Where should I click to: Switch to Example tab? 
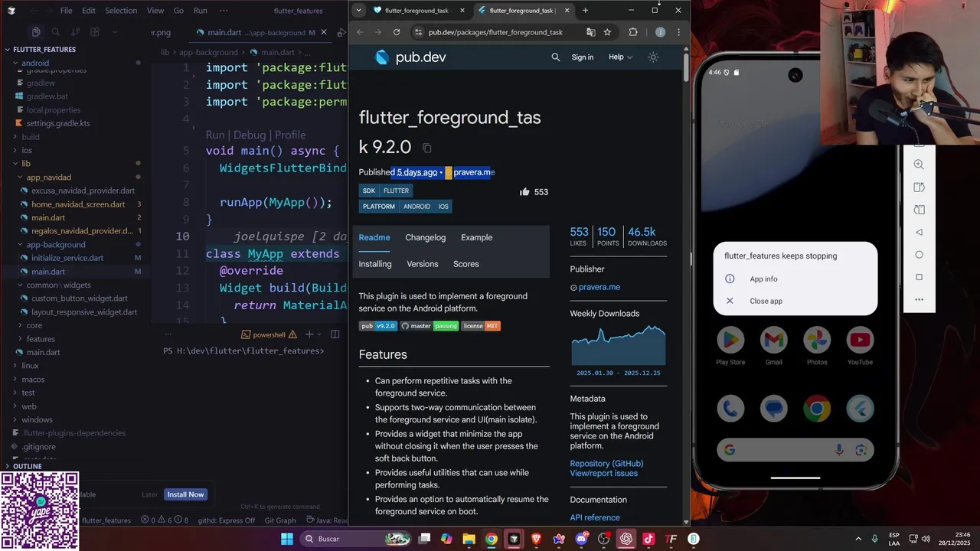[x=477, y=237]
